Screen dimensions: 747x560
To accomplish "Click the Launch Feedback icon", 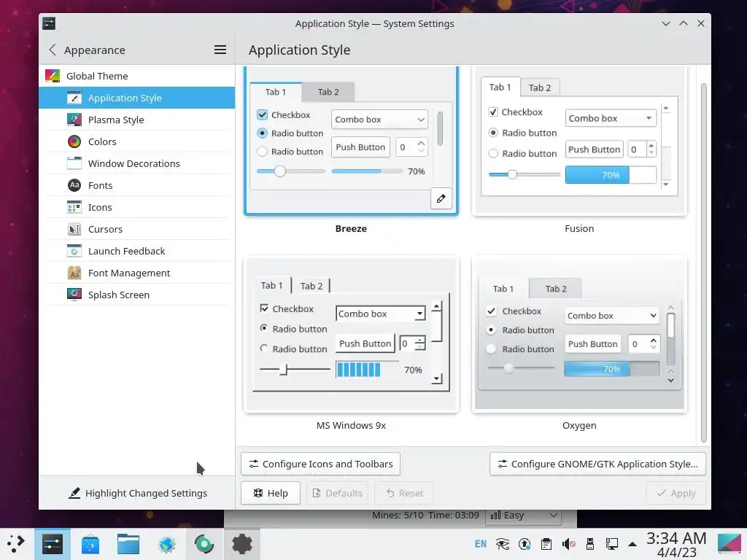I will pyautogui.click(x=74, y=251).
